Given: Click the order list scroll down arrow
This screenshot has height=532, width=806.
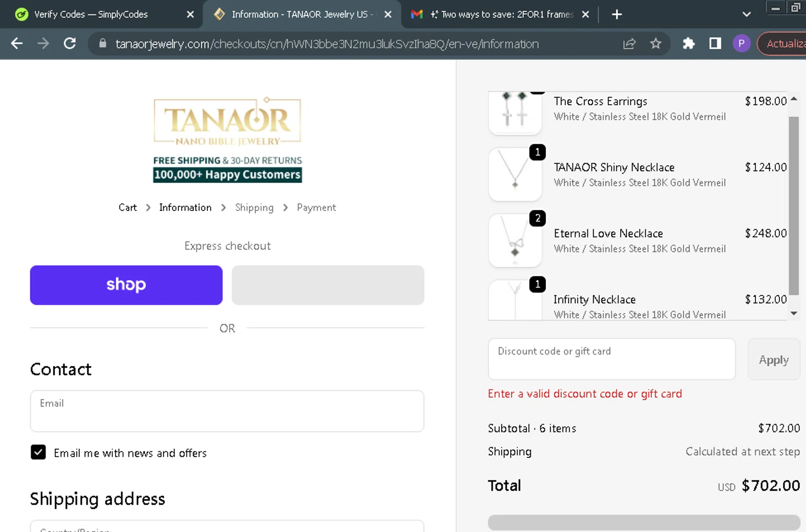Looking at the screenshot, I should (794, 314).
